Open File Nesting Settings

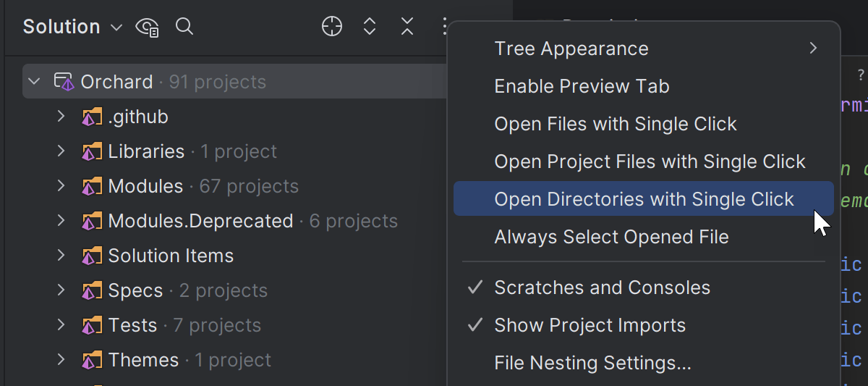pyautogui.click(x=592, y=362)
